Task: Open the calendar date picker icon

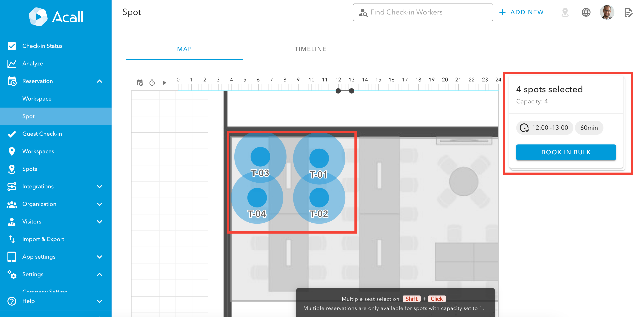Action: [x=140, y=83]
